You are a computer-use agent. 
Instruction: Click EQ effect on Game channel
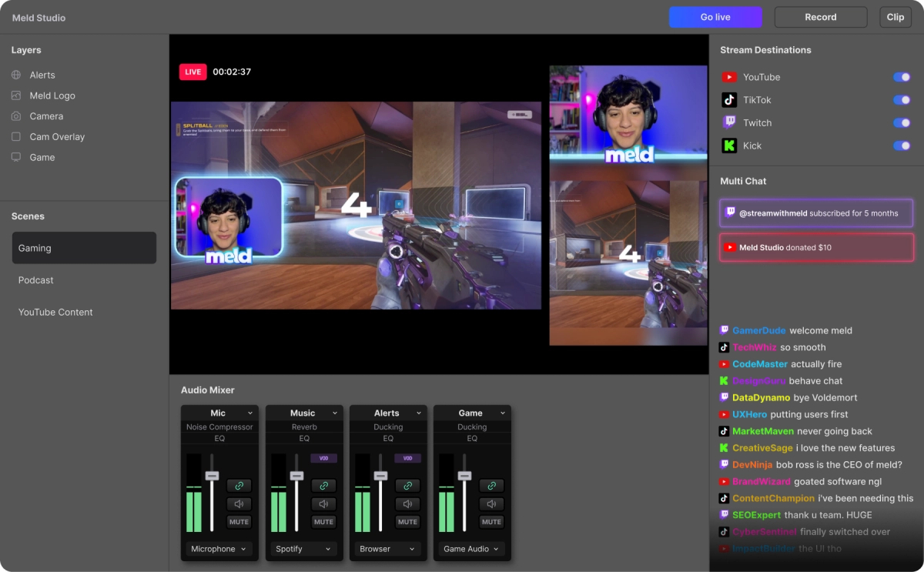(472, 438)
